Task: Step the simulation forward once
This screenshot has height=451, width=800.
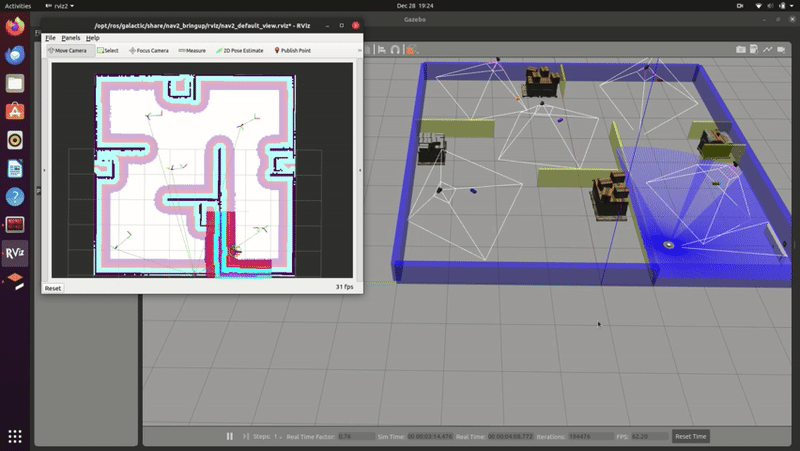Action: point(247,437)
